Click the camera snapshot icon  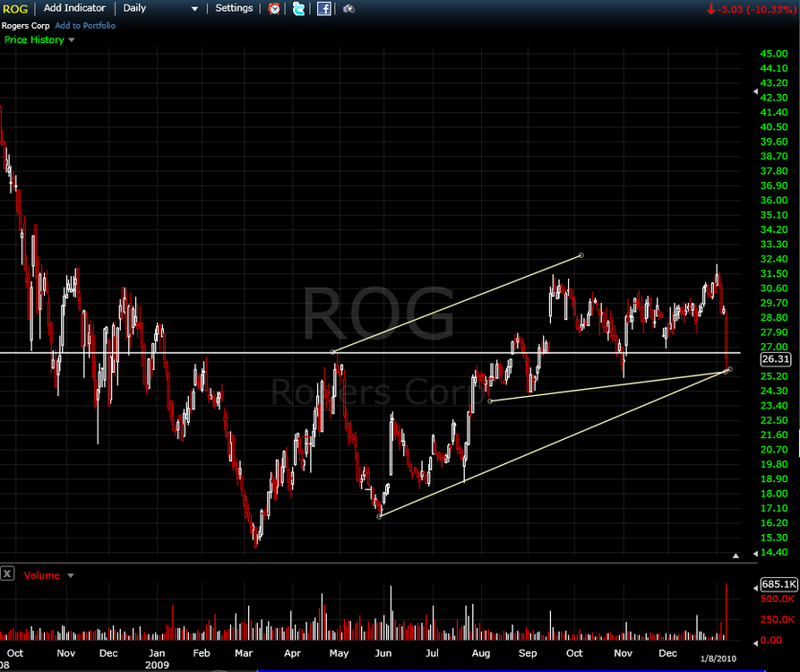point(348,9)
